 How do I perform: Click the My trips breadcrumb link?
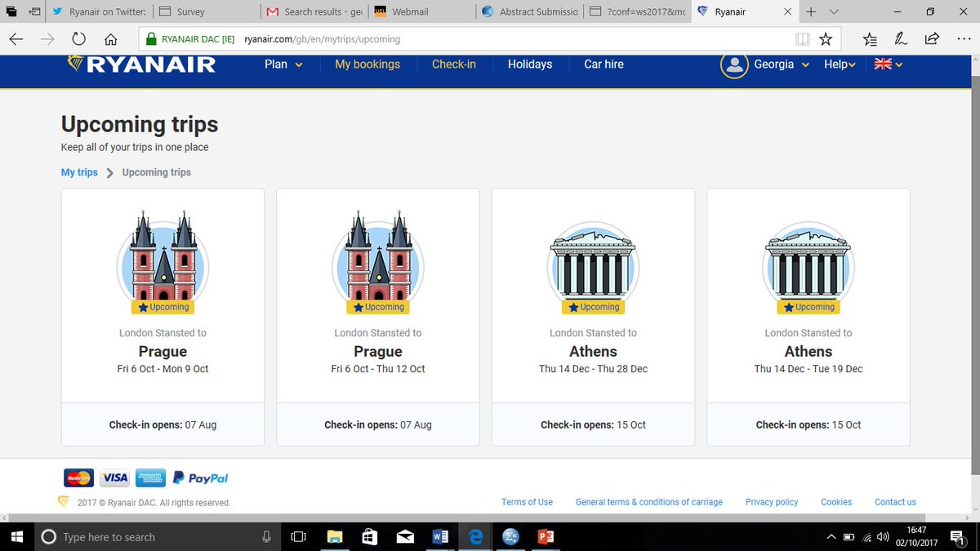(x=79, y=172)
